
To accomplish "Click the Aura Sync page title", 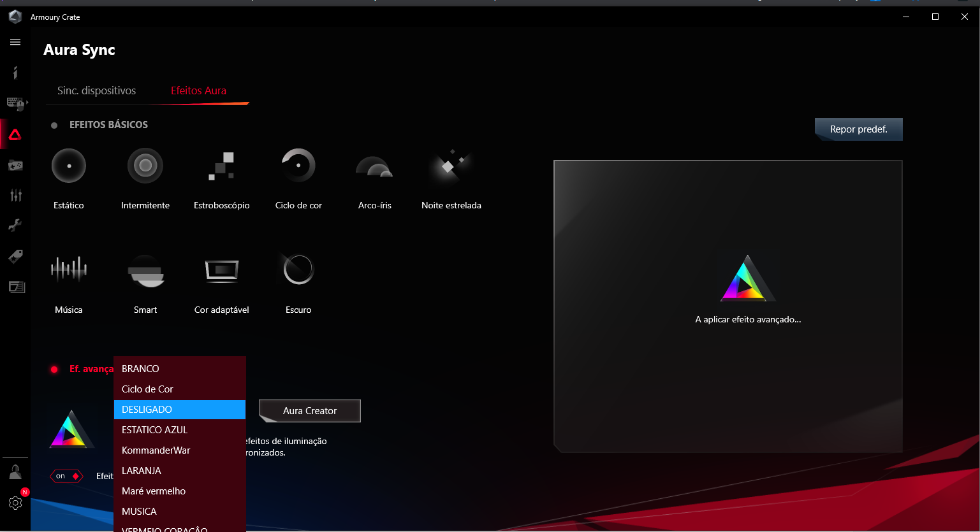I will click(80, 50).
